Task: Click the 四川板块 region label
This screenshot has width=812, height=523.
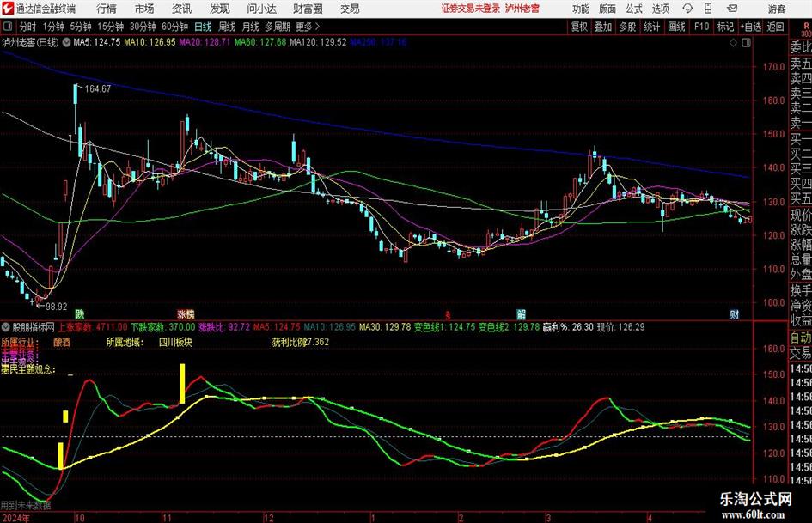Action: tap(175, 343)
